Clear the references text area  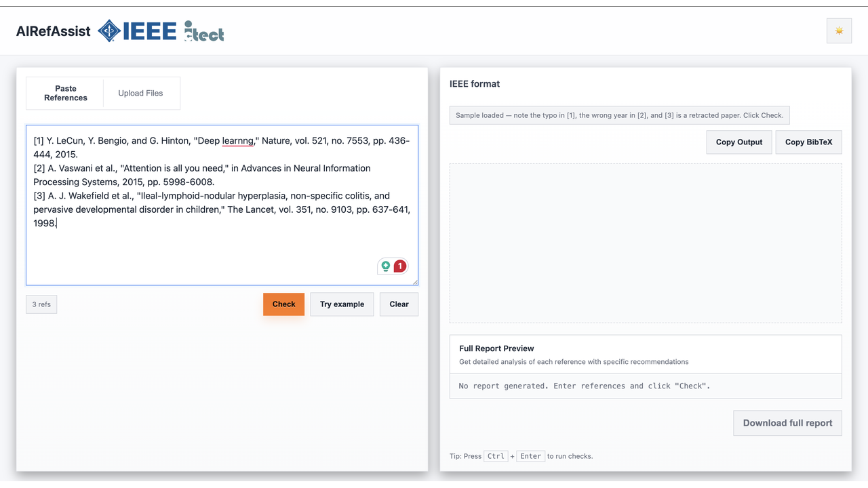399,304
